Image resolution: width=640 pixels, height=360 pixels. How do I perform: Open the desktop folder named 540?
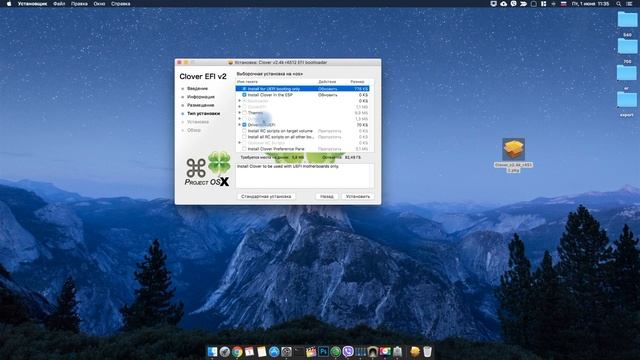click(x=627, y=20)
